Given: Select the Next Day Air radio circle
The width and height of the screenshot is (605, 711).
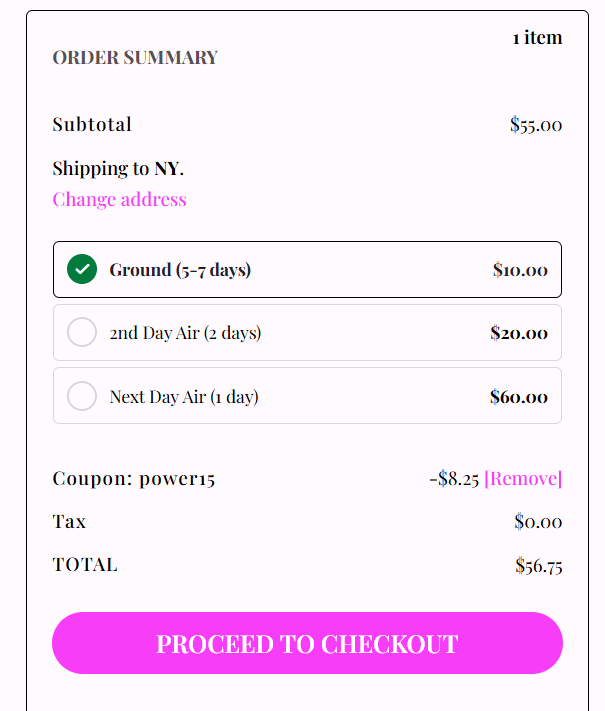Looking at the screenshot, I should coord(82,396).
